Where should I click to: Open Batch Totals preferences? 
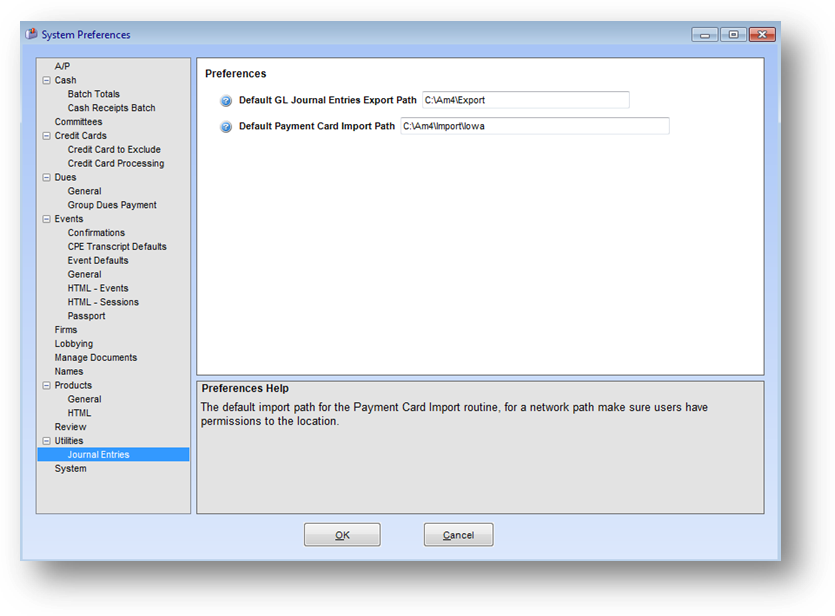pos(94,94)
